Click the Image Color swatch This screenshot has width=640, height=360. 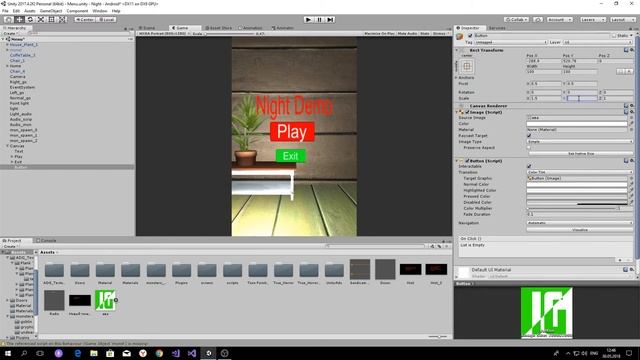[577, 124]
